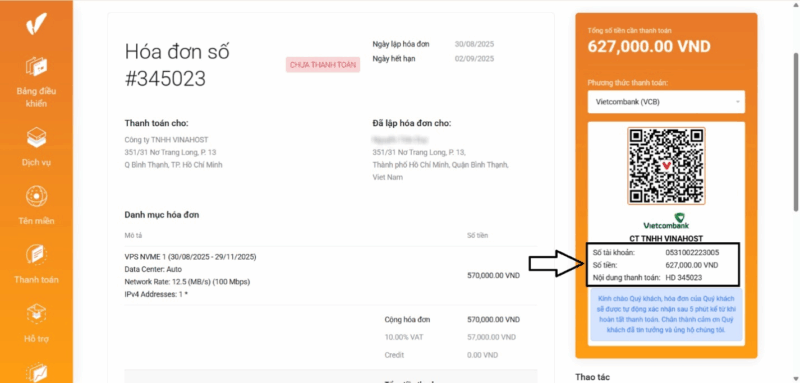This screenshot has height=383, width=800.
Task: Click the Vietcombank QR code image
Action: click(666, 166)
